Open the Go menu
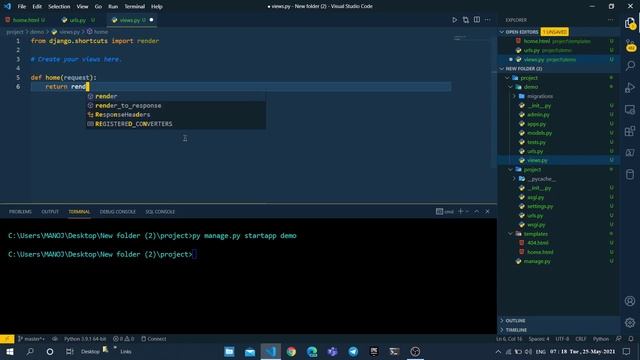This screenshot has height=360, width=640. click(98, 7)
